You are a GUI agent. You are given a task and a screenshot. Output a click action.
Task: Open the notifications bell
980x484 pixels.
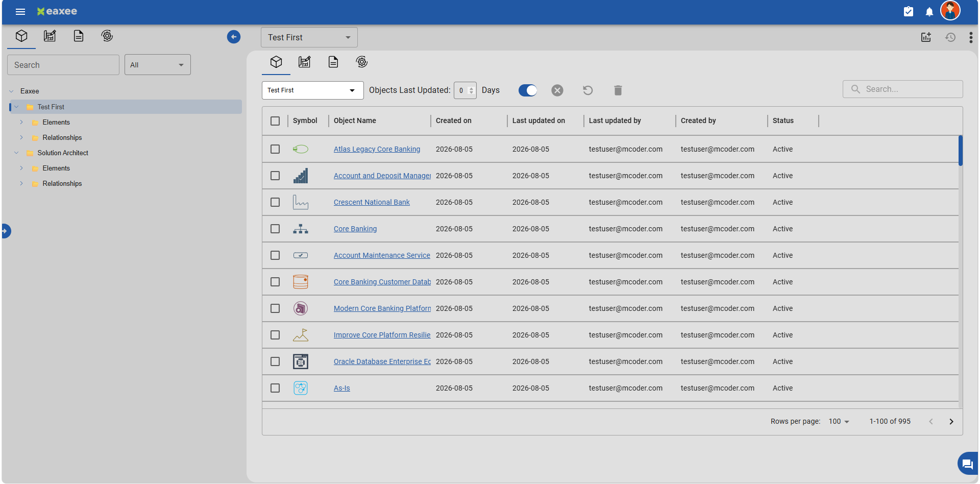929,12
